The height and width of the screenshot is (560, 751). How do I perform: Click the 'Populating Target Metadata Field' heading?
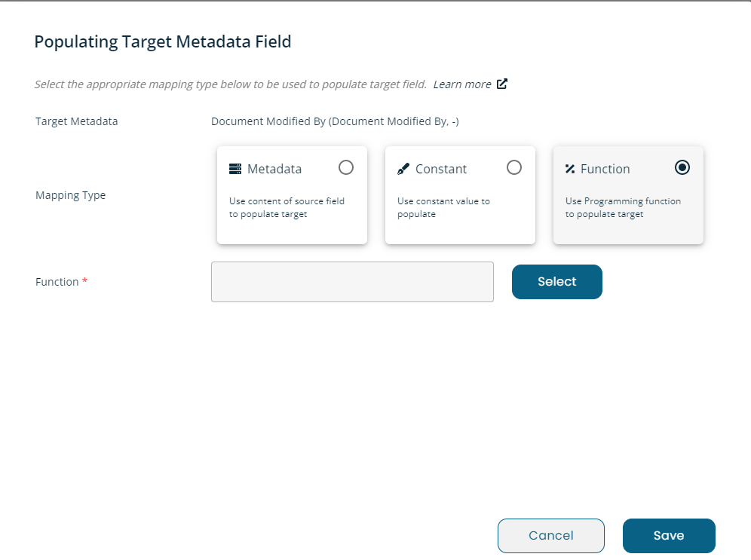point(163,42)
